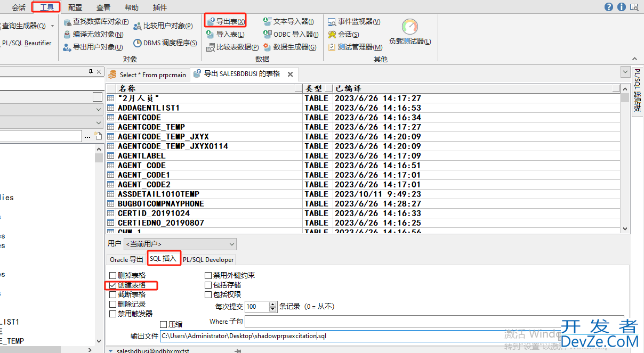Enable the 包括存储 (include storage) checkbox
The height and width of the screenshot is (353, 644).
coord(208,285)
